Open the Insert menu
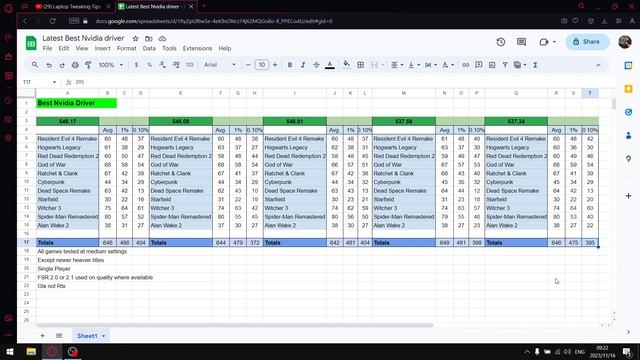640x360 pixels. 102,48
